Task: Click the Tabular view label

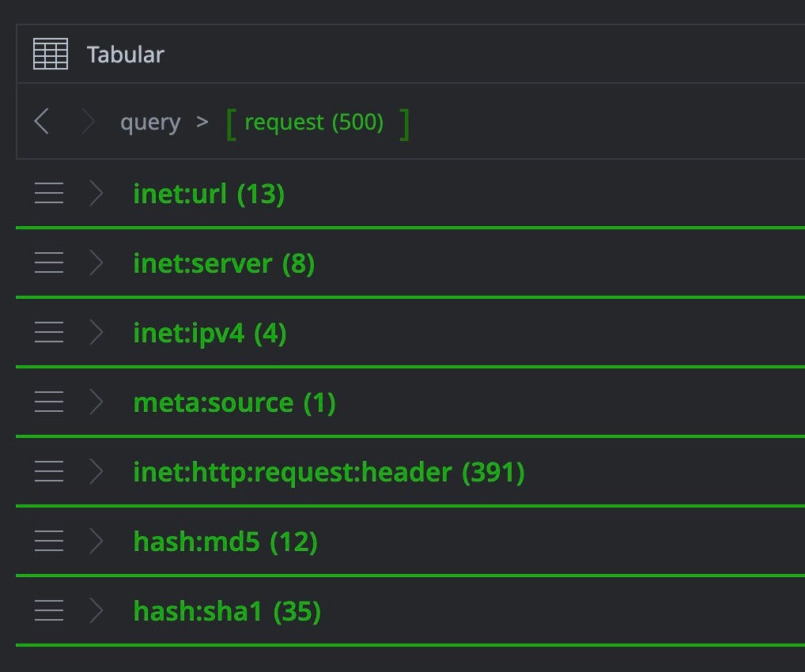Action: tap(126, 55)
